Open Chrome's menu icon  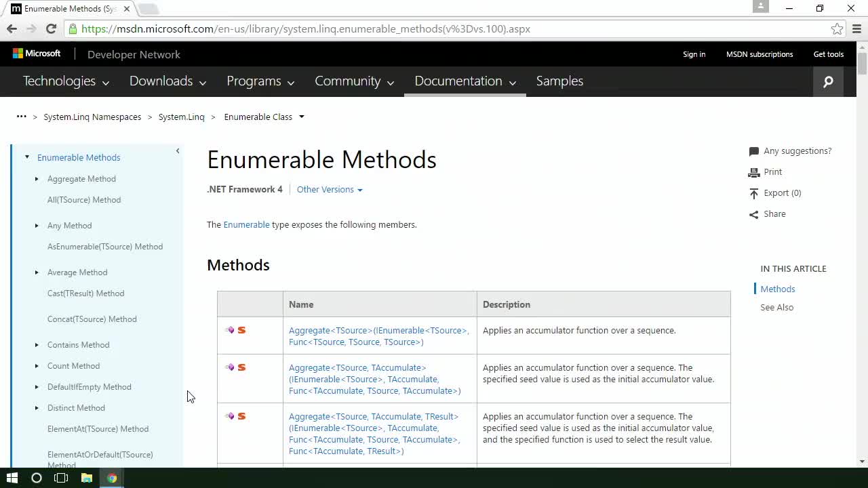tap(856, 29)
